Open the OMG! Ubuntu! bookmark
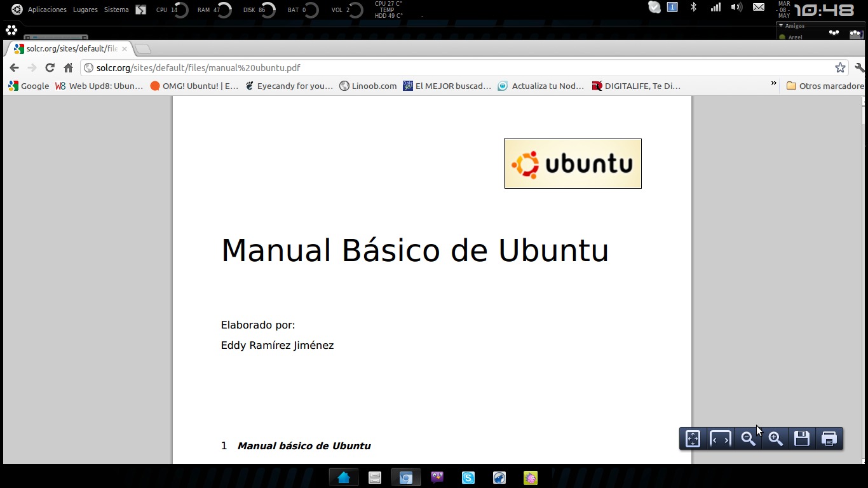 pyautogui.click(x=194, y=86)
